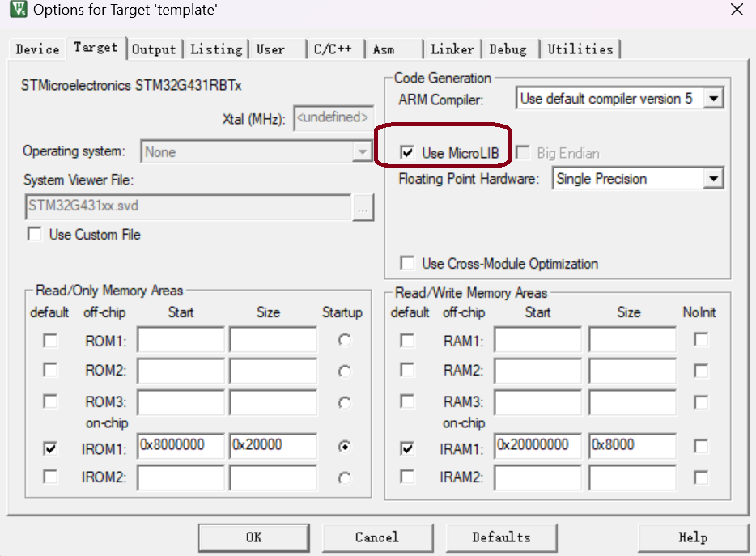Screen dimensions: 756x556
Task: Confirm settings with the OK button
Action: tap(253, 537)
